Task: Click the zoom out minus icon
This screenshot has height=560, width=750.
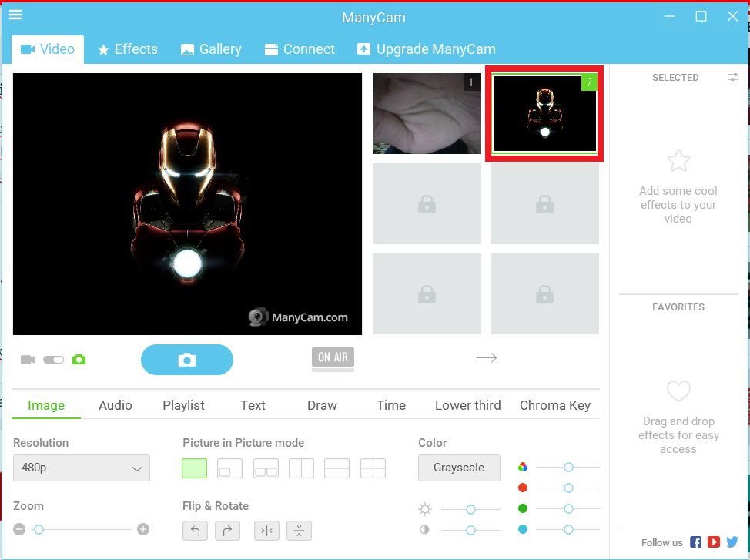Action: pos(19,529)
